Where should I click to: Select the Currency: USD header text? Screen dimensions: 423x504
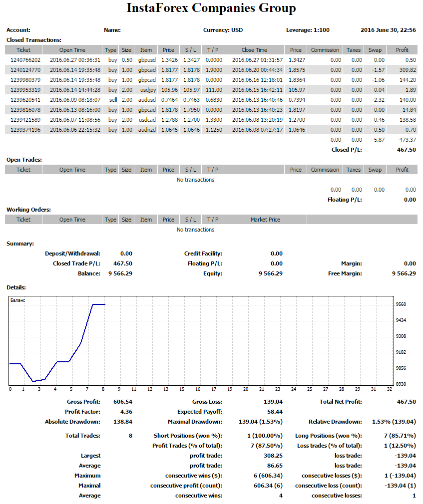223,30
